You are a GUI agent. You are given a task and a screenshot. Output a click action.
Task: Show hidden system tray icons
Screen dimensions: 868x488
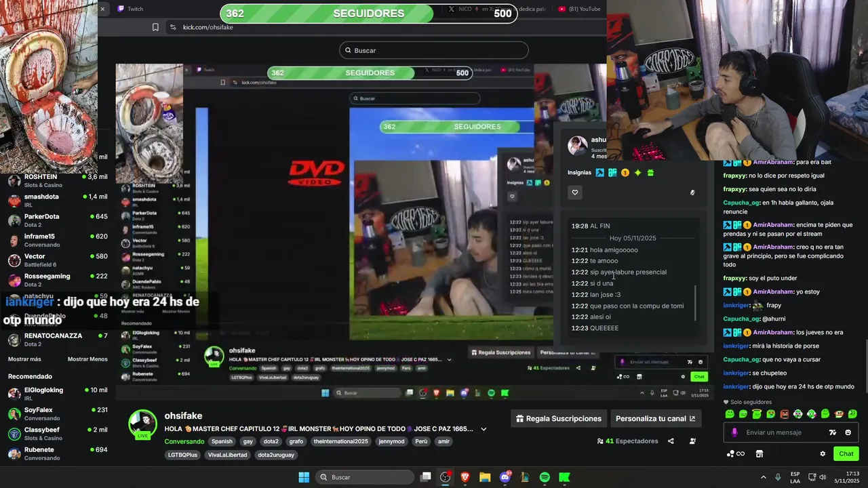763,477
